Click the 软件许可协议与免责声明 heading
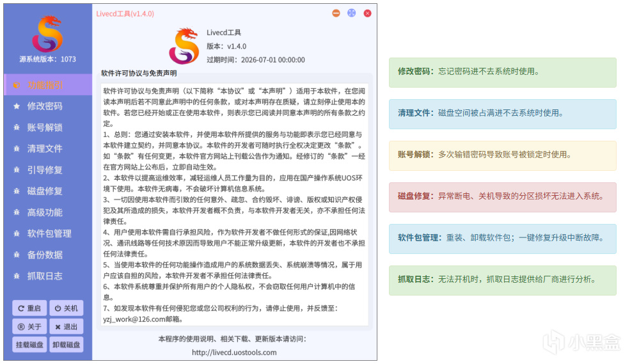Screen dimensions: 639x364 pyautogui.click(x=139, y=74)
